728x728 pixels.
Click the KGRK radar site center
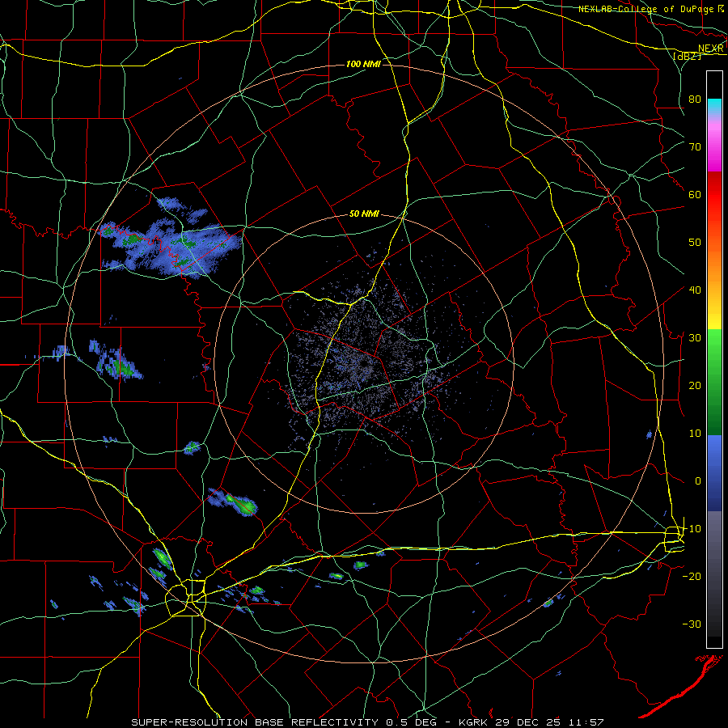[x=365, y=363]
